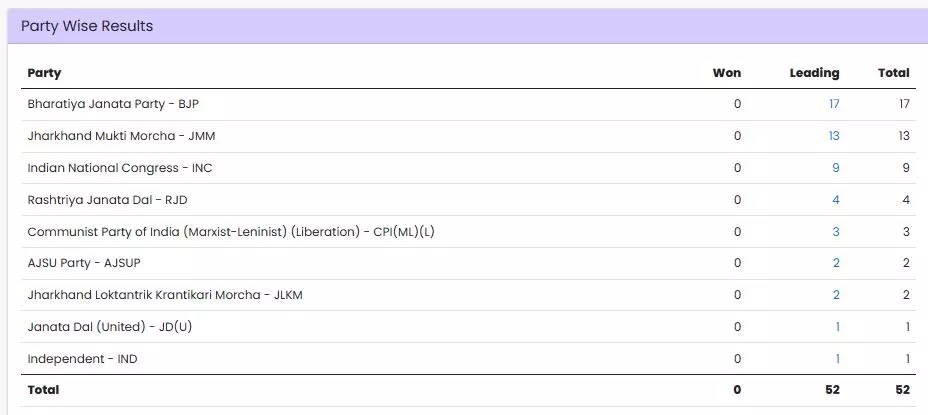The image size is (928, 415).
Task: Open AJSU Party leading count link
Action: [836, 263]
